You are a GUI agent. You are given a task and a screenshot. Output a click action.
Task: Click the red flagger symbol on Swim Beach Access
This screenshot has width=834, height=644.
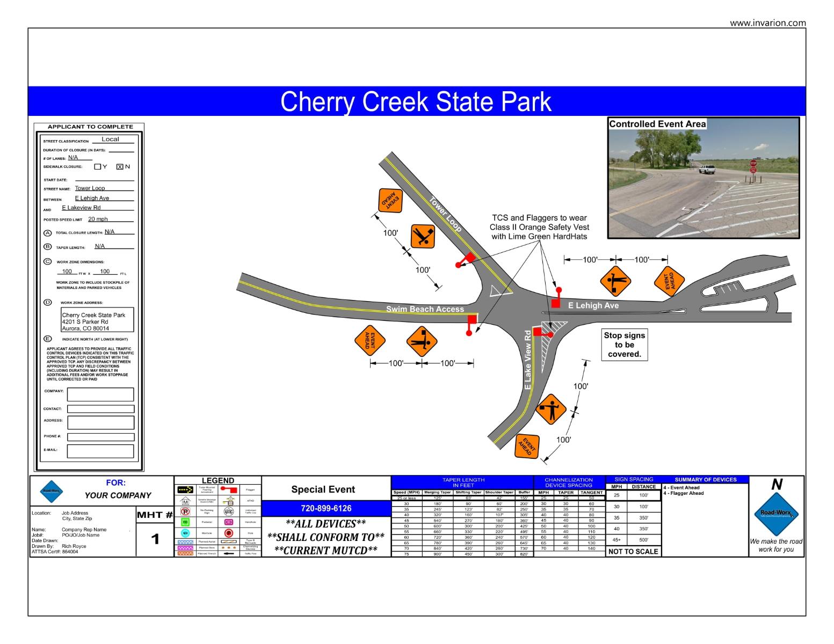pos(472,325)
